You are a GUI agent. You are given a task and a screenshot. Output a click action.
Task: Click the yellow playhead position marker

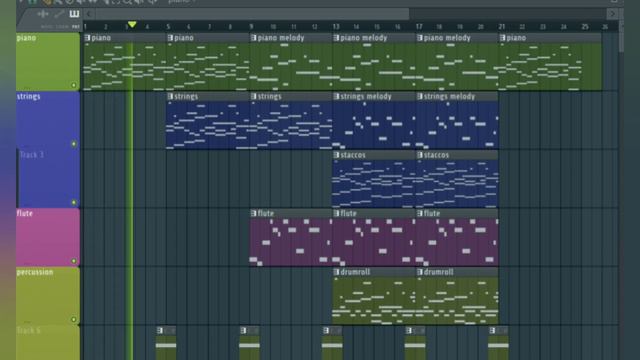(132, 25)
